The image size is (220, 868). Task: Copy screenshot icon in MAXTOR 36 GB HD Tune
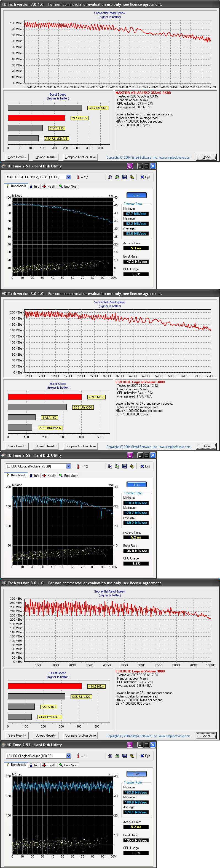(x=117, y=177)
